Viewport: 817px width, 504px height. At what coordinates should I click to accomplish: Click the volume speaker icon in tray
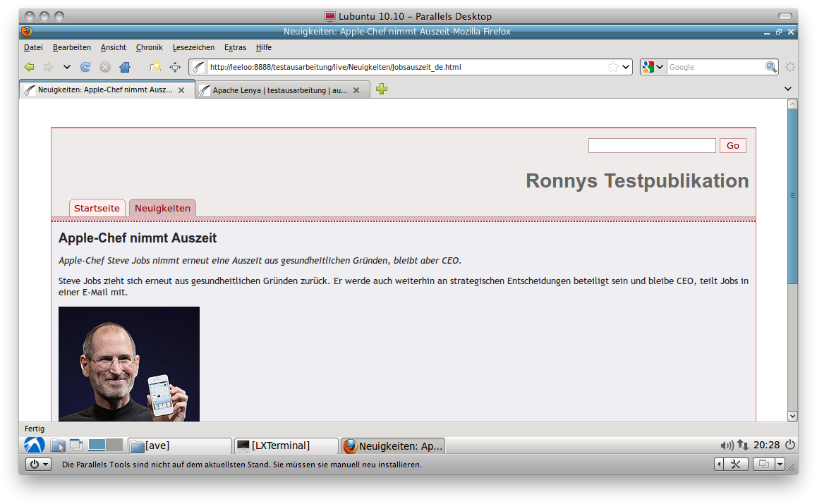pos(727,445)
